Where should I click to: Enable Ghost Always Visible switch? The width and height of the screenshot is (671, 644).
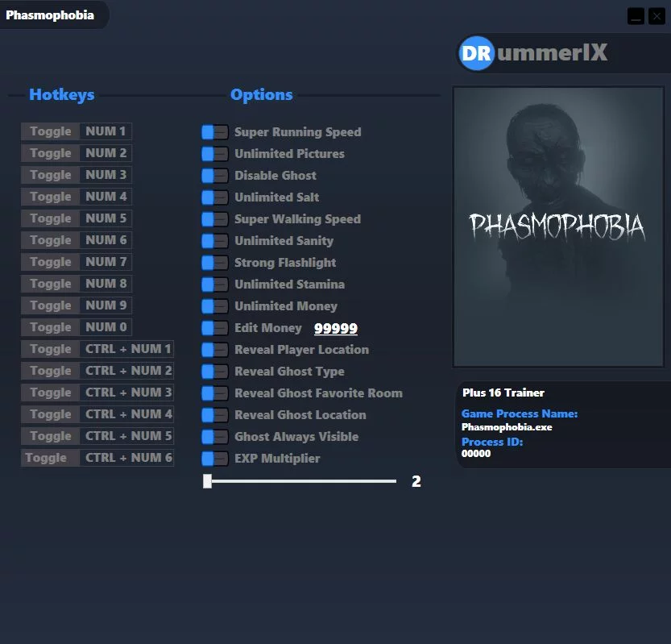tap(215, 437)
